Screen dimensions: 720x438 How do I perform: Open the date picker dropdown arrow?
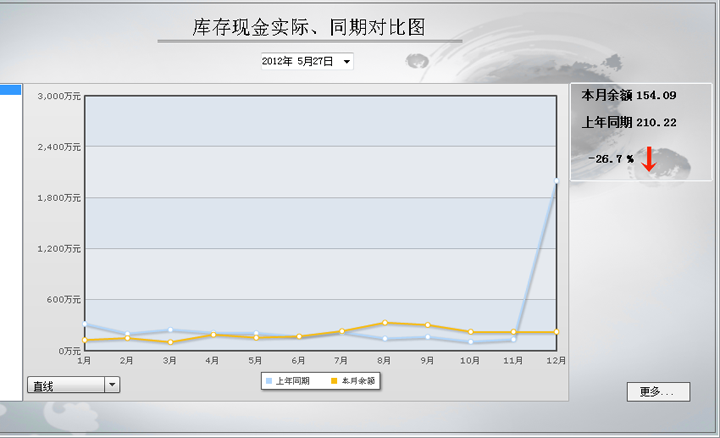(346, 62)
